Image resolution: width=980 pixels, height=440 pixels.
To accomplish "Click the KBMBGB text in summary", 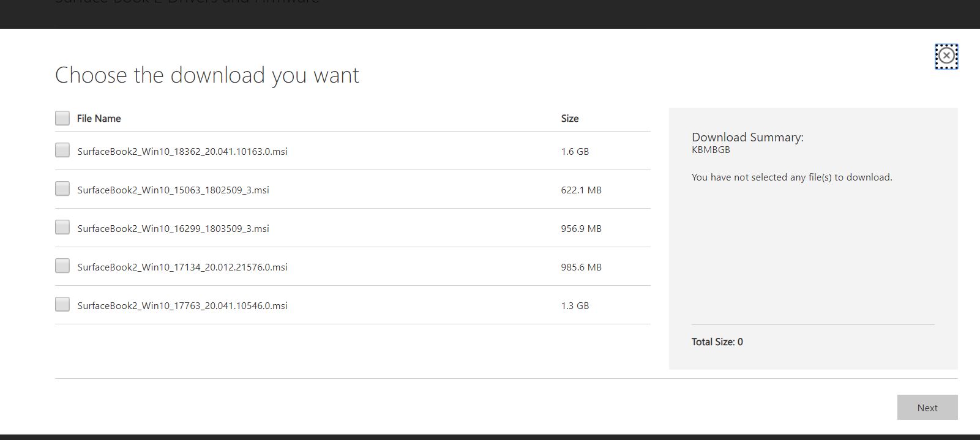I will coord(711,150).
